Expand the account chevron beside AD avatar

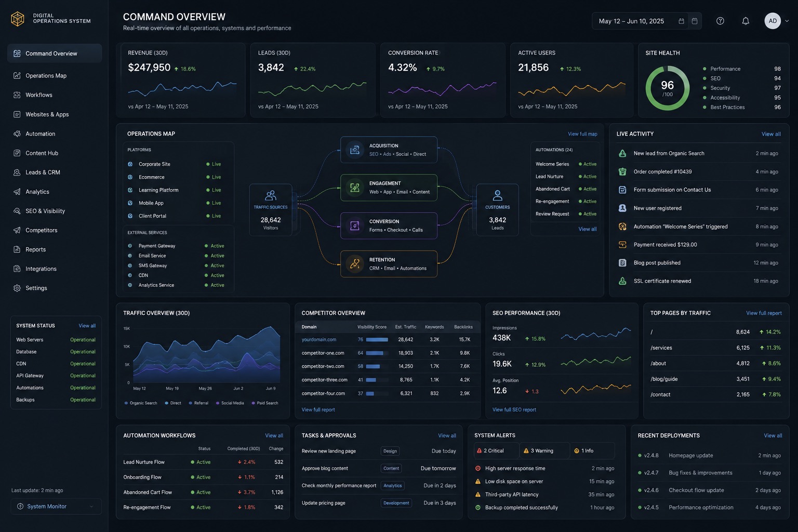tap(787, 21)
